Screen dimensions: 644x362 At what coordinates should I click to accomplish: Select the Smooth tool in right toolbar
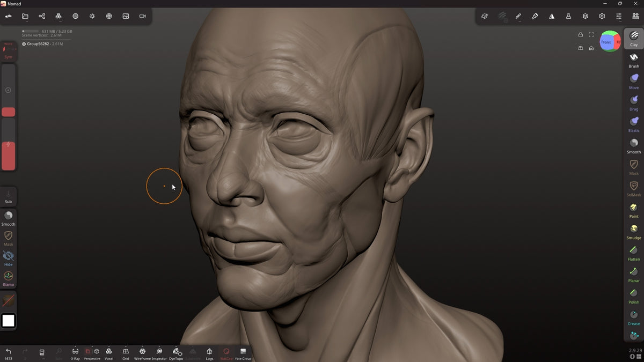coord(634,145)
